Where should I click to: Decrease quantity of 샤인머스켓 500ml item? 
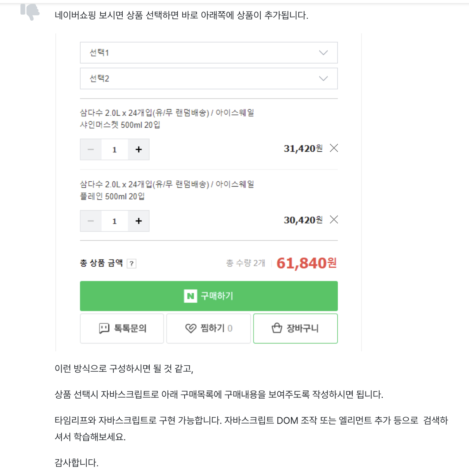coord(91,149)
